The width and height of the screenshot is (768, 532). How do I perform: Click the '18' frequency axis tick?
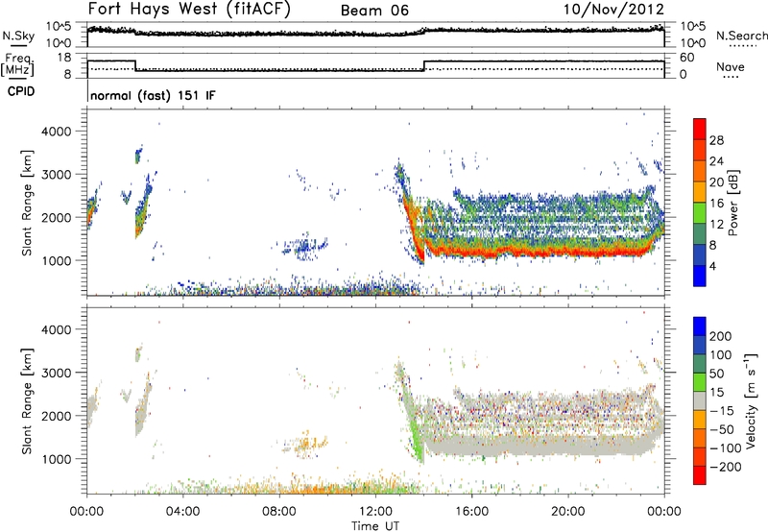64,58
